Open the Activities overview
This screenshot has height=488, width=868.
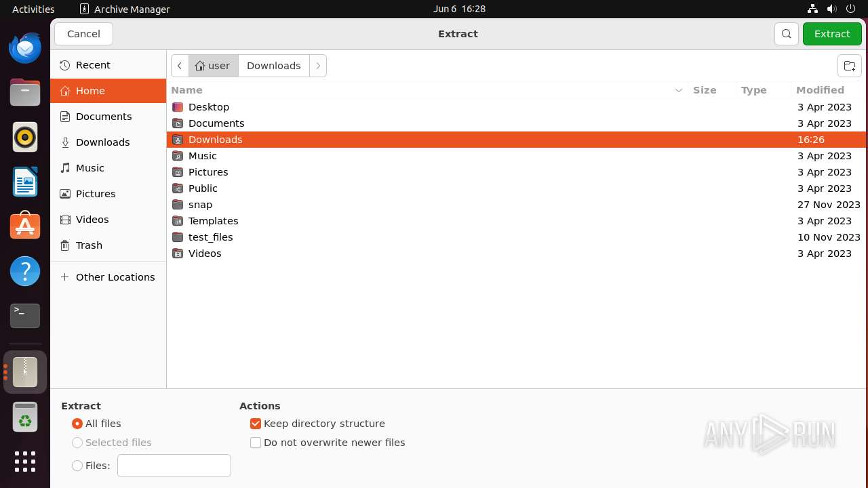coord(33,9)
